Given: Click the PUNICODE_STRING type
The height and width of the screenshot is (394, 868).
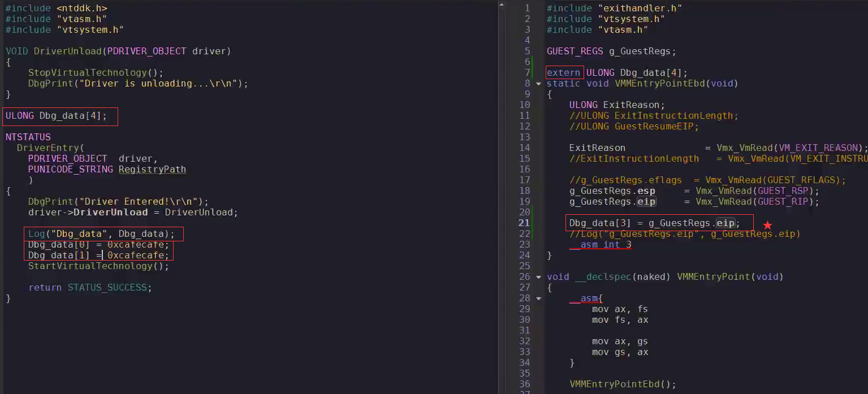Looking at the screenshot, I should click(x=71, y=169).
